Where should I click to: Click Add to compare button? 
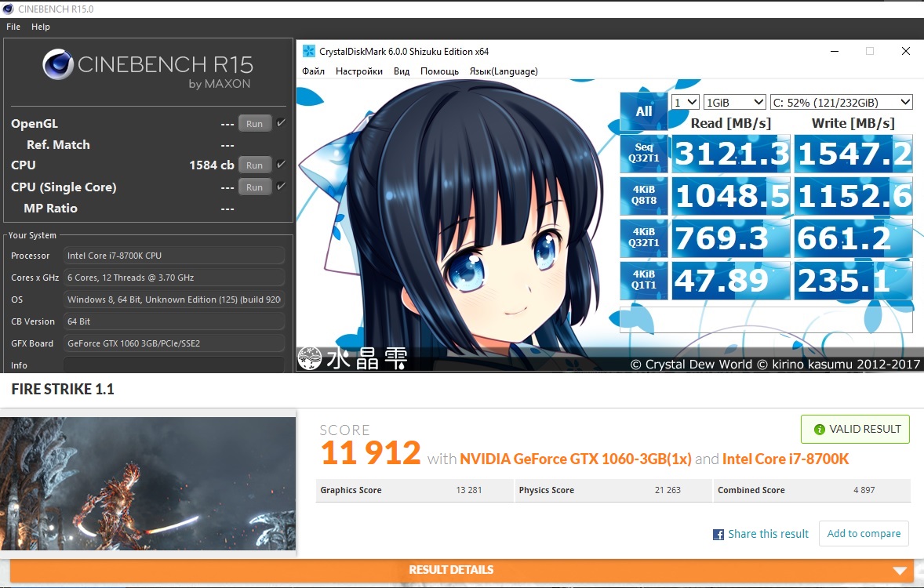[864, 533]
